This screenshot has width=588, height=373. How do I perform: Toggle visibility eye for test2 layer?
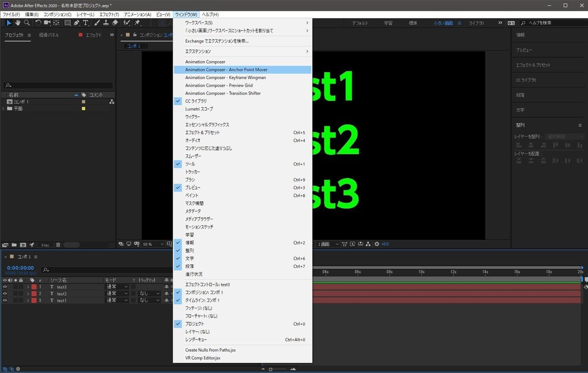[5, 294]
